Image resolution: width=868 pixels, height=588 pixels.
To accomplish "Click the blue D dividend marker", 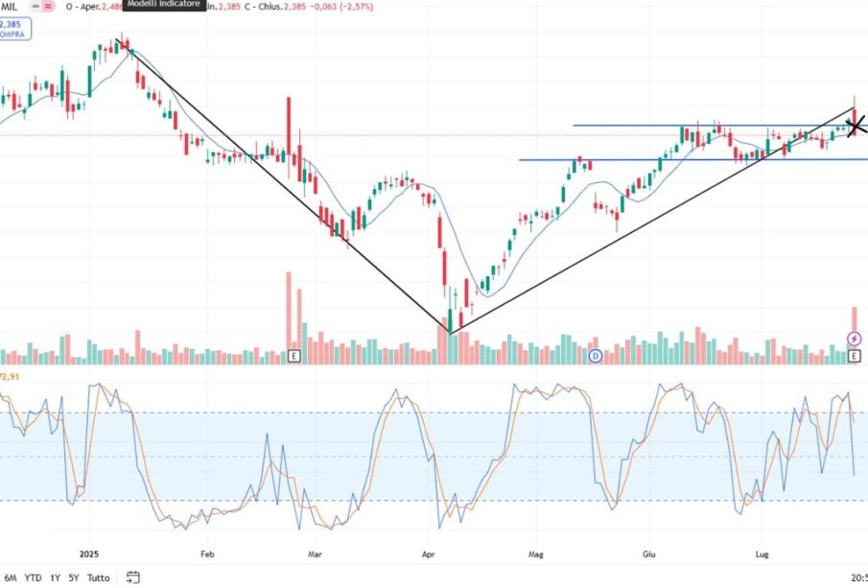I will (595, 356).
